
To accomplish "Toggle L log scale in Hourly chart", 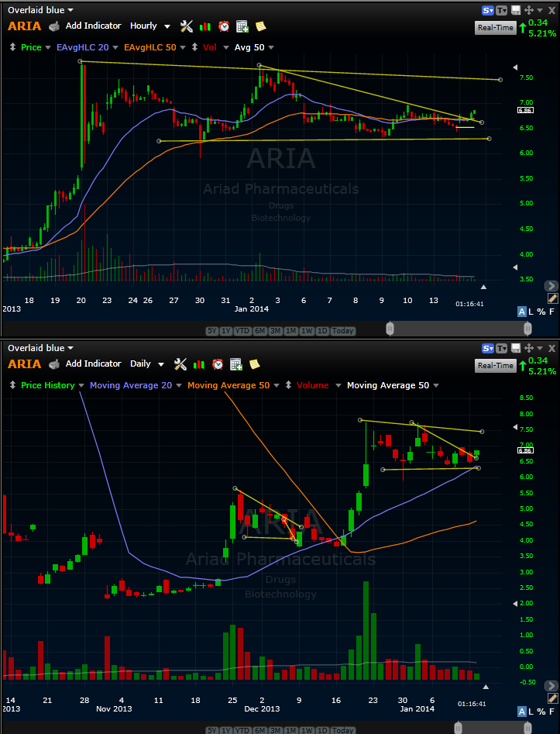I will 531,312.
